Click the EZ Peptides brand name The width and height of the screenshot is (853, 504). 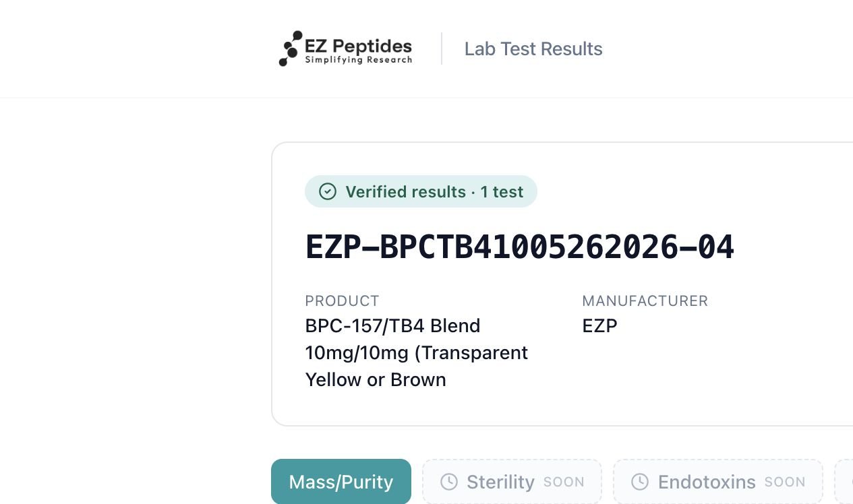tap(358, 46)
